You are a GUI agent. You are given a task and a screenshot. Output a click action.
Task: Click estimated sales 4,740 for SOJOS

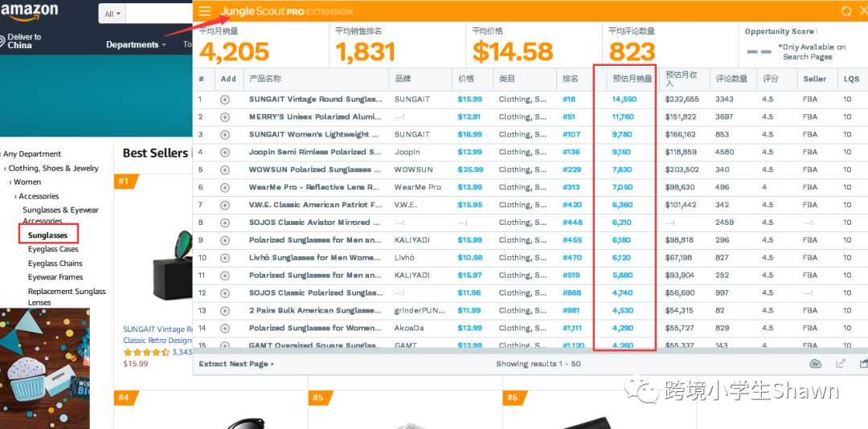[x=623, y=293]
